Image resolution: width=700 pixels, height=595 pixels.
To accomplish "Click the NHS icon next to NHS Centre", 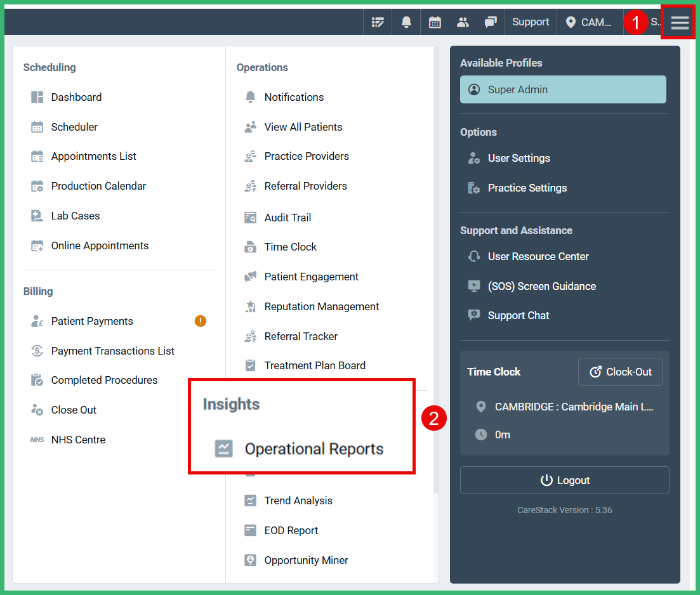I will pos(36,439).
